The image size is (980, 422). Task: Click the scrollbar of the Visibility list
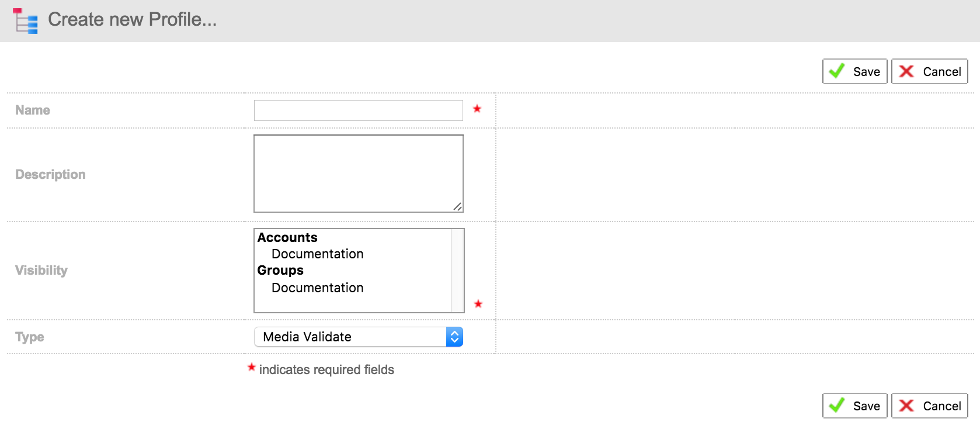[x=456, y=270]
